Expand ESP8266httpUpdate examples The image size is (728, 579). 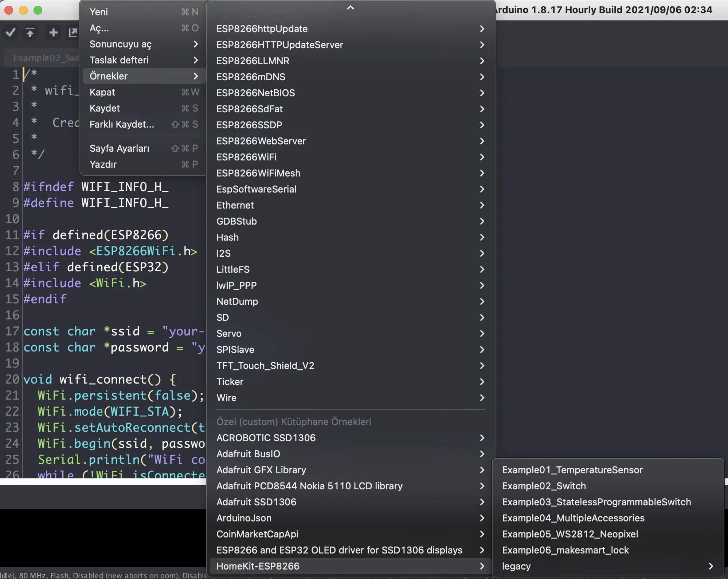[x=351, y=29]
